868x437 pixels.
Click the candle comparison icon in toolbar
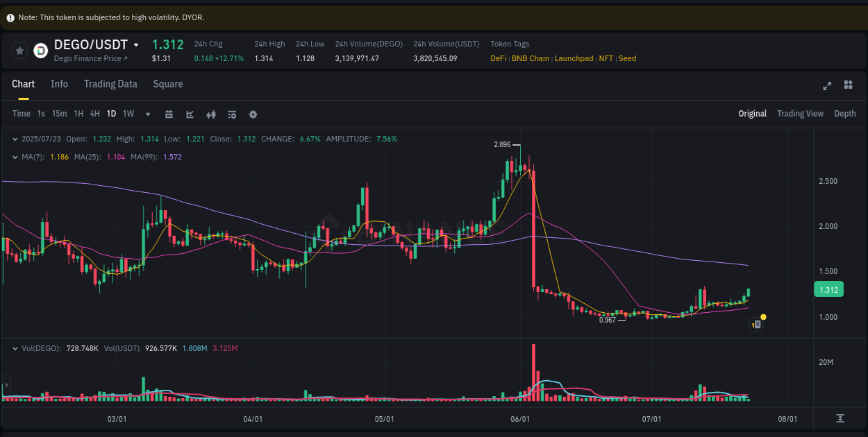coord(210,114)
